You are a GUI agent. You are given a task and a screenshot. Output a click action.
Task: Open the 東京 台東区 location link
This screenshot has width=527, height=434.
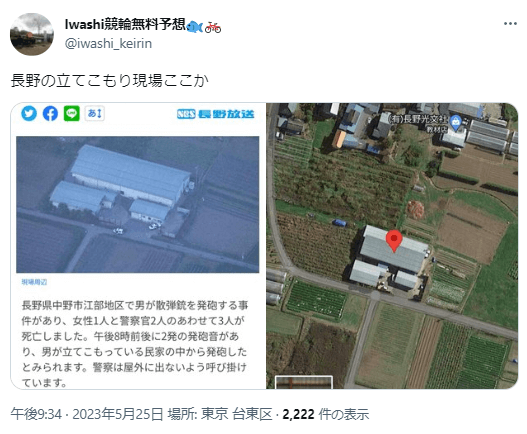[x=236, y=414]
